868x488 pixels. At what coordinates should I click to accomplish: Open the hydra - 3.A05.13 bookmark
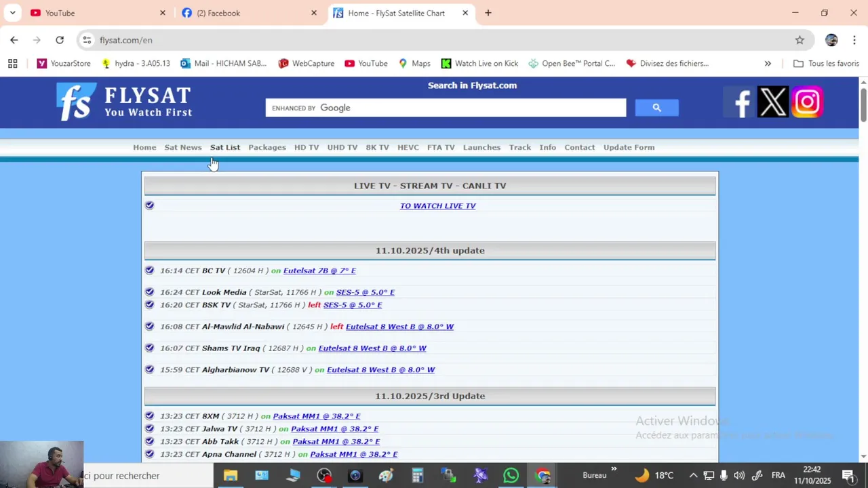coord(136,64)
